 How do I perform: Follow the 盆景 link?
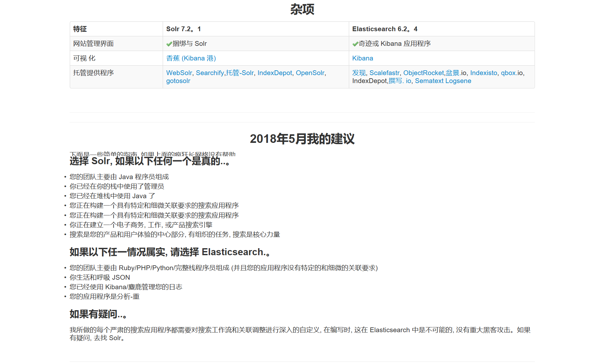pyautogui.click(x=453, y=73)
